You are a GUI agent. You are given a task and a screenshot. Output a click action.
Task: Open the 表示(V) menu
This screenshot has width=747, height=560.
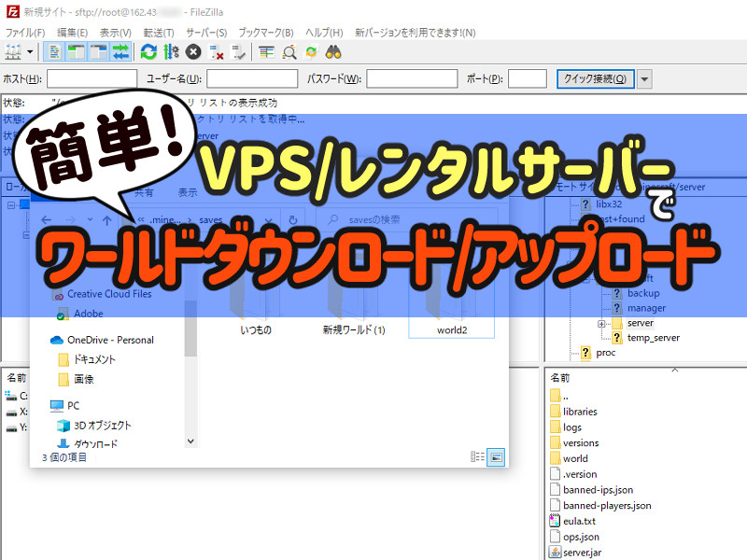[x=115, y=33]
